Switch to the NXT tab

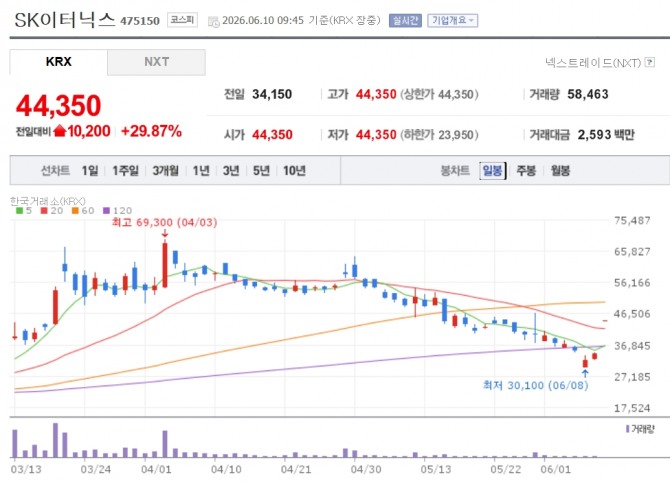(x=156, y=62)
